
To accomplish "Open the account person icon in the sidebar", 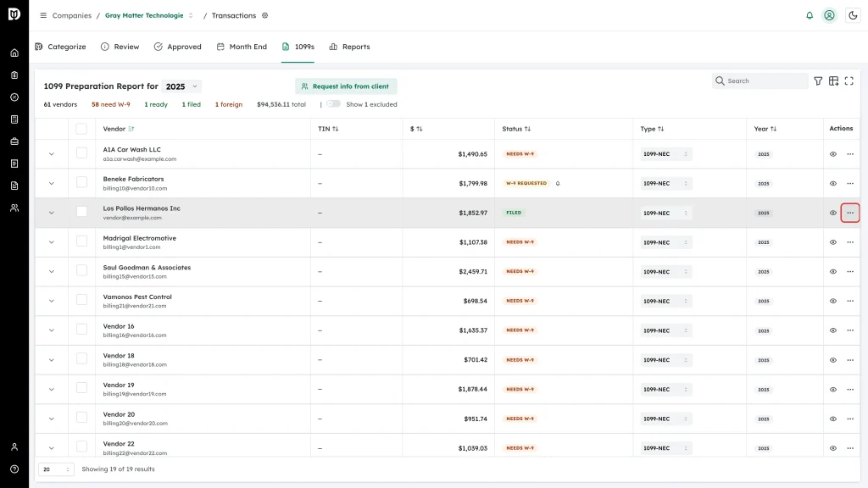I will (x=14, y=447).
